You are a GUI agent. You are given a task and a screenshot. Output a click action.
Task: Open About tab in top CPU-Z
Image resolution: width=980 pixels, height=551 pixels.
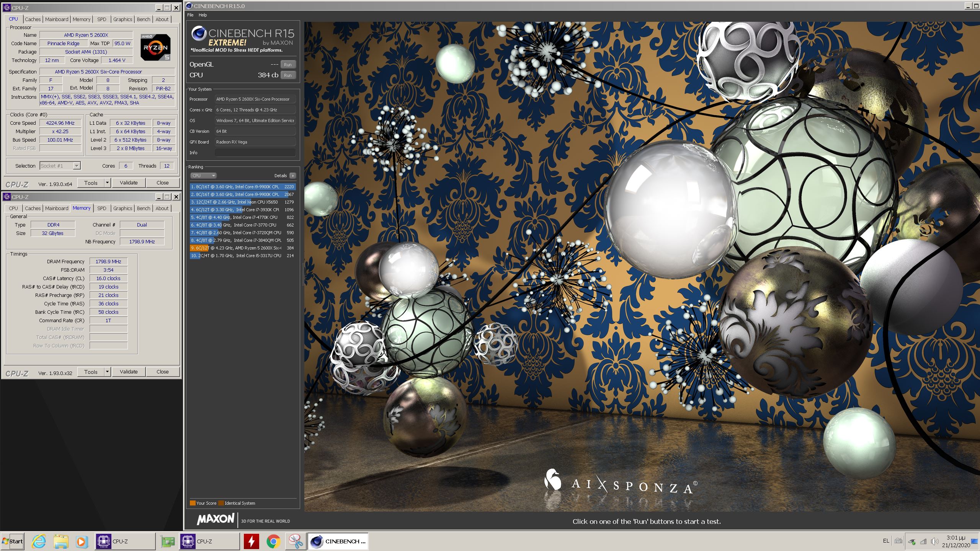click(162, 19)
